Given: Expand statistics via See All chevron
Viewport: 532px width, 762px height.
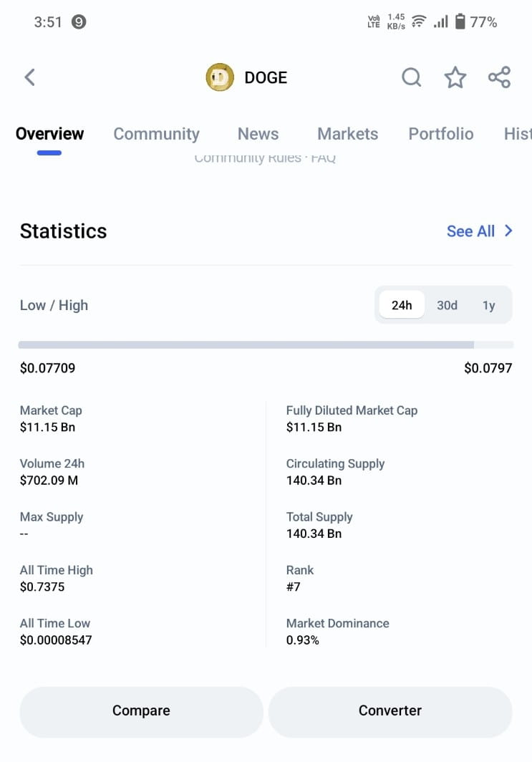Looking at the screenshot, I should click(508, 231).
